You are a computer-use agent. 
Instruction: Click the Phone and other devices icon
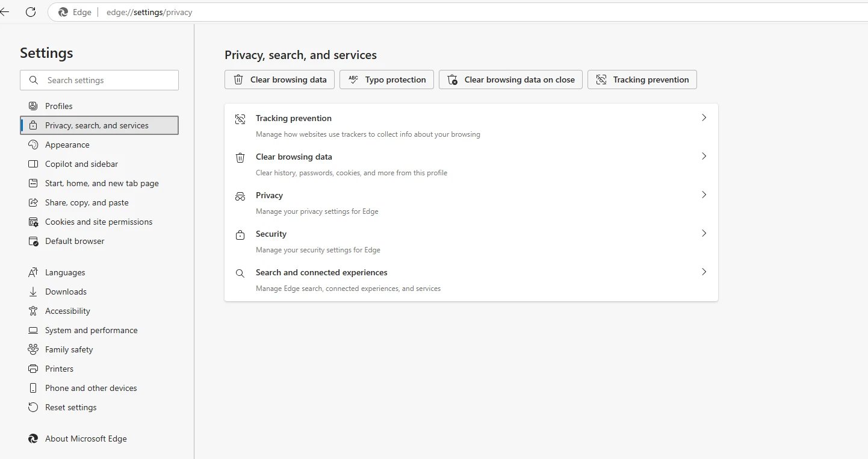pos(33,388)
